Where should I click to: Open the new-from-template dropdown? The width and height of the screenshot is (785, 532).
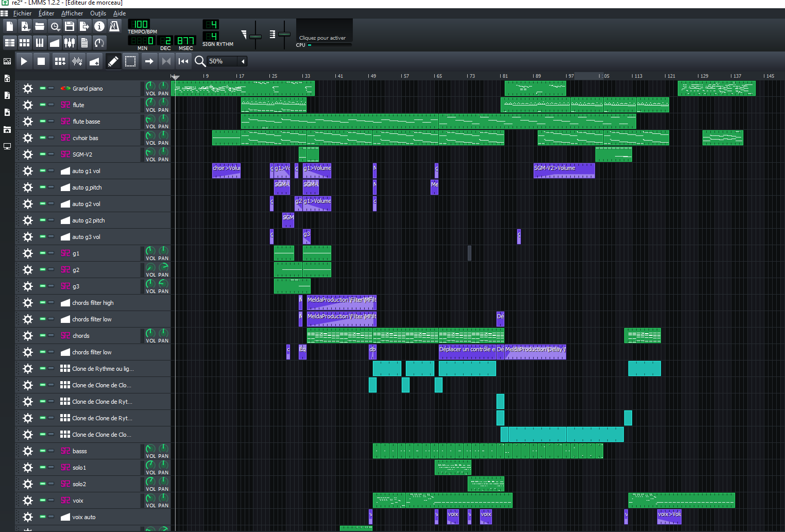[25, 26]
